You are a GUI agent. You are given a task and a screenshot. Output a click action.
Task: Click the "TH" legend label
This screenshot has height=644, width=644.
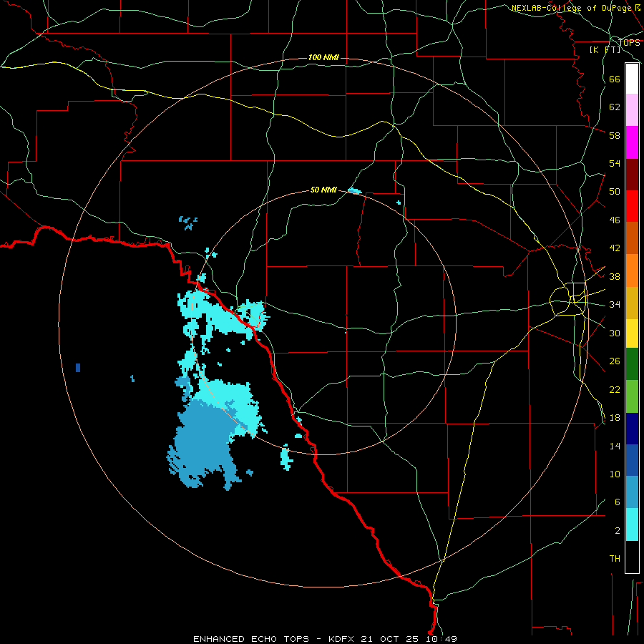[615, 559]
